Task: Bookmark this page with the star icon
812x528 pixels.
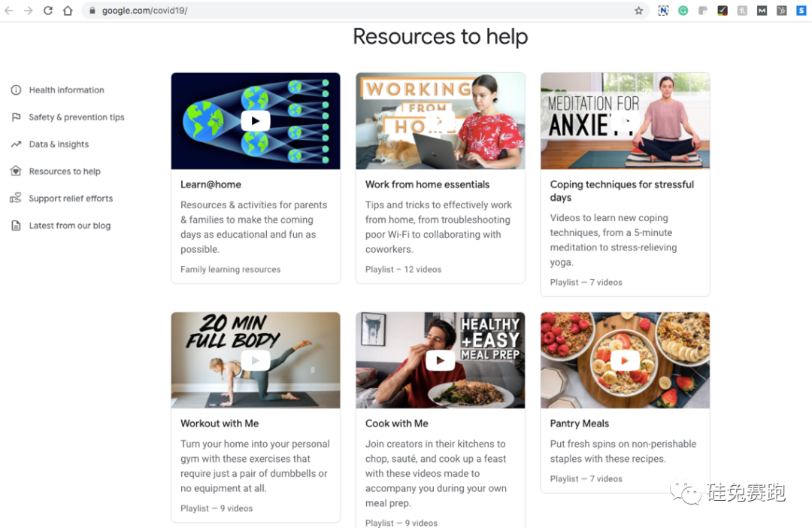Action: click(638, 11)
